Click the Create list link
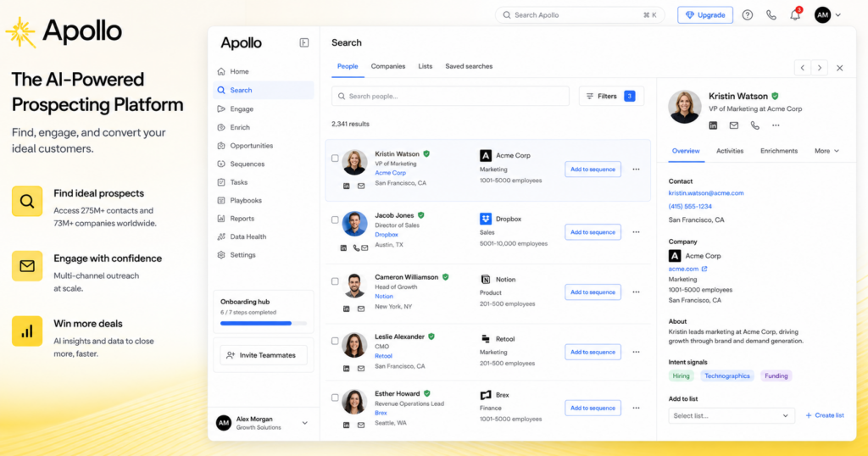 point(824,415)
